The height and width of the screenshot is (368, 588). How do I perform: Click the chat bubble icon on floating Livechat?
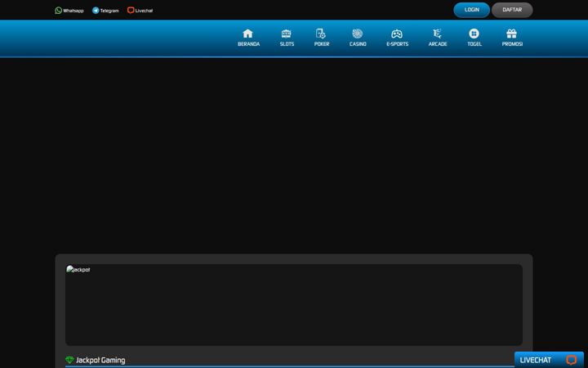coord(571,360)
